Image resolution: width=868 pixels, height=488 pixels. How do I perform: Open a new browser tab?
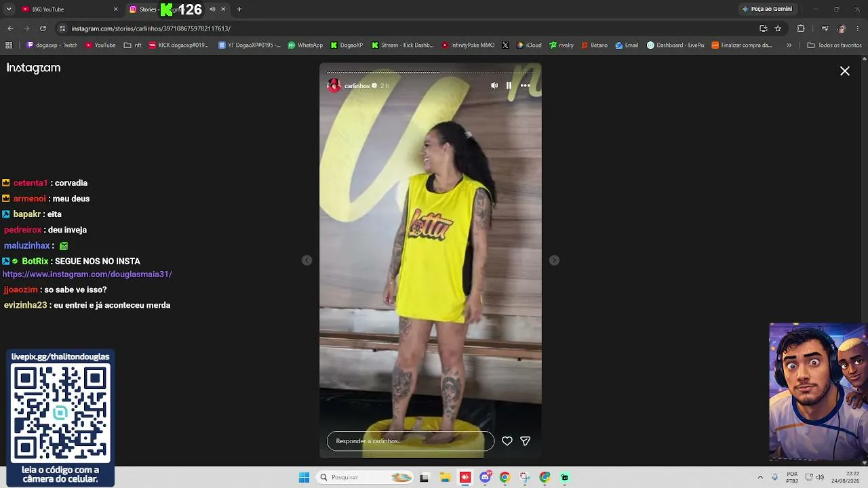coord(239,9)
